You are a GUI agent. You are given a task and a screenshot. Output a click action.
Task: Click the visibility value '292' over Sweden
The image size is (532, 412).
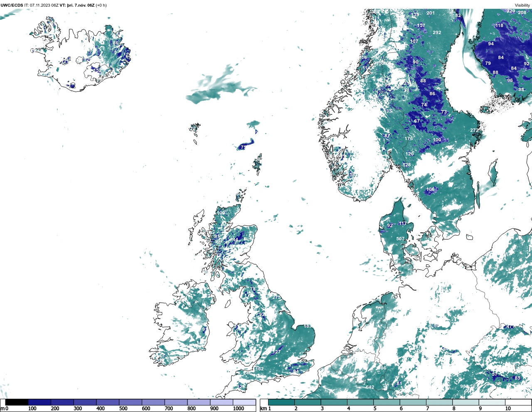[x=437, y=32]
